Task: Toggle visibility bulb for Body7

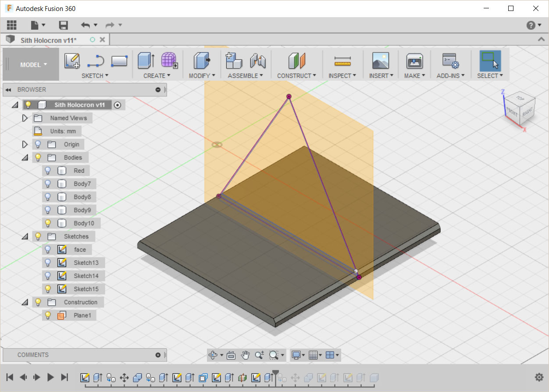Action: [48, 184]
